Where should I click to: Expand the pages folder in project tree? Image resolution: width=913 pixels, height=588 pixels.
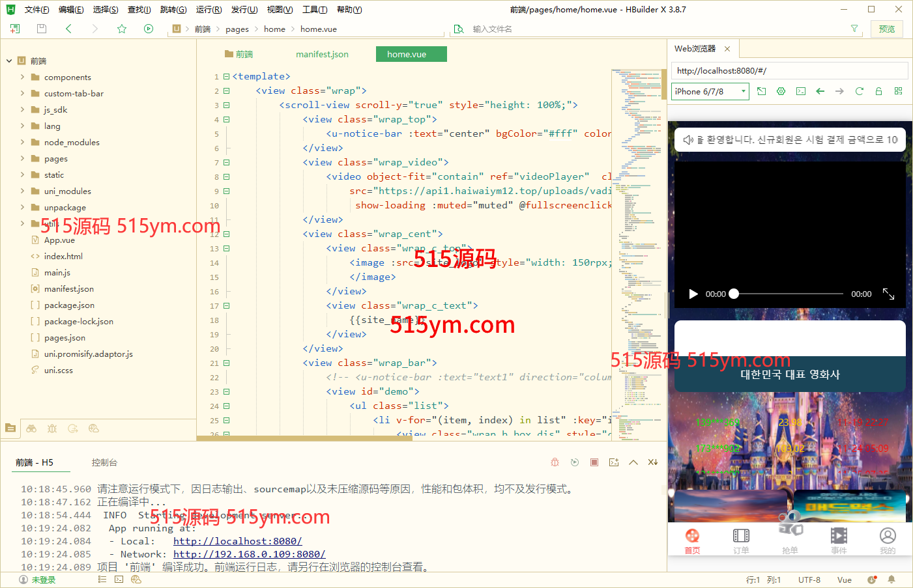22,158
